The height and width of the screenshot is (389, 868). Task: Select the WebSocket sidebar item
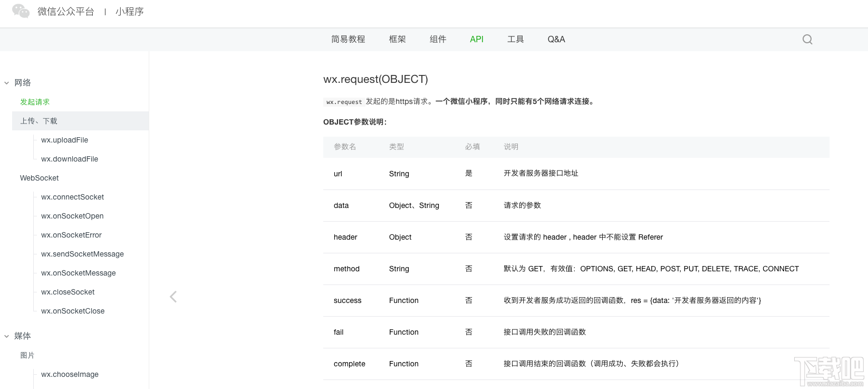[40, 178]
